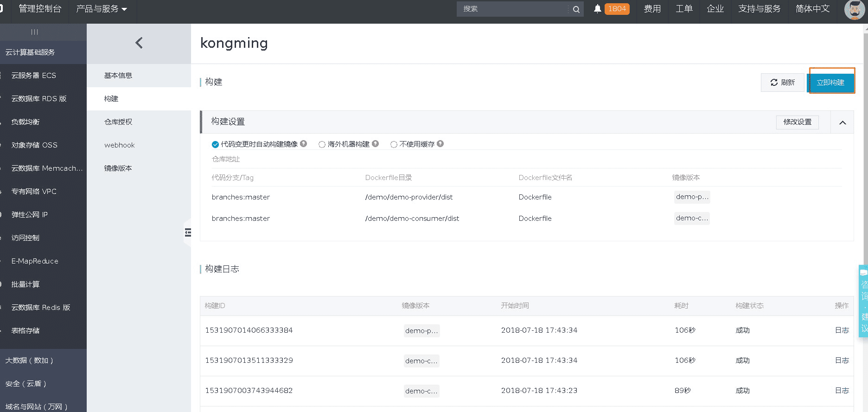Enable 海外机器构建 option
Viewport: 868px width, 412px height.
[x=322, y=144]
